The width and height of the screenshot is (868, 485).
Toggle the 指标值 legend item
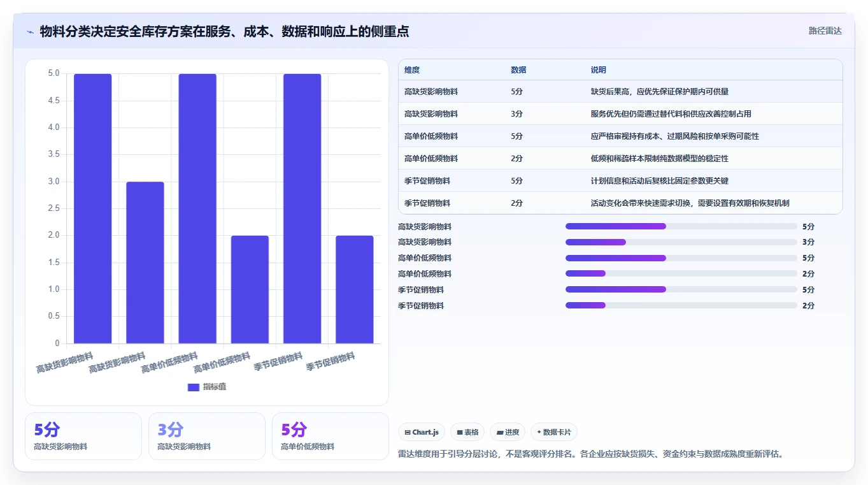207,387
